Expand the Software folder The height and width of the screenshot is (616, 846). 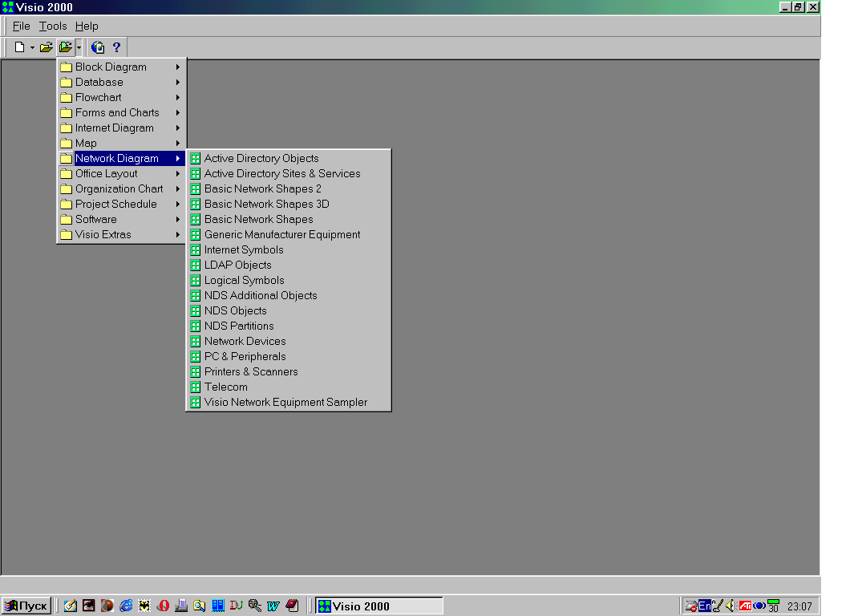point(121,219)
